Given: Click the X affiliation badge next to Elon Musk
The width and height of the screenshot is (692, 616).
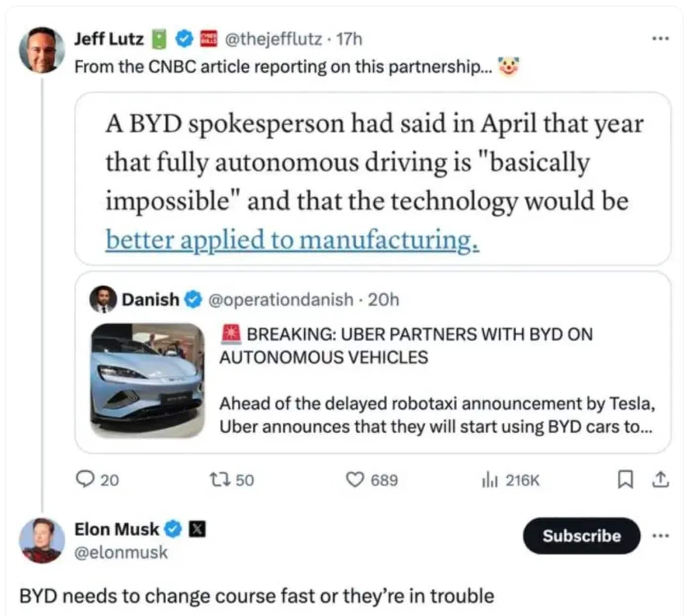Looking at the screenshot, I should point(197,530).
